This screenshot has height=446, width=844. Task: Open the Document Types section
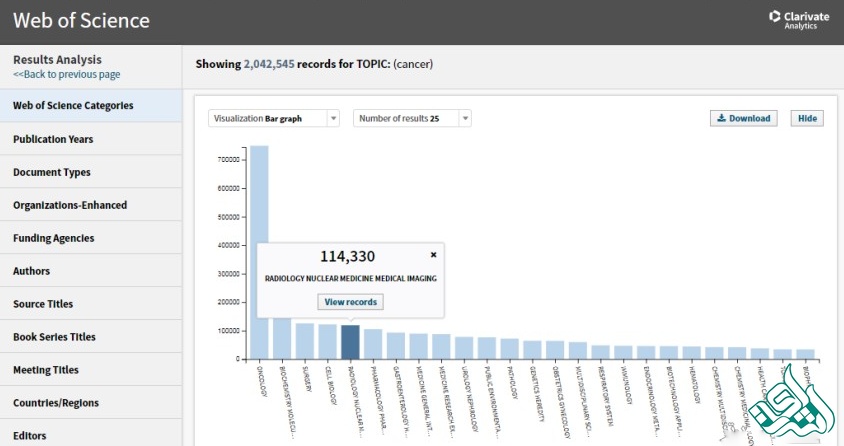click(52, 172)
